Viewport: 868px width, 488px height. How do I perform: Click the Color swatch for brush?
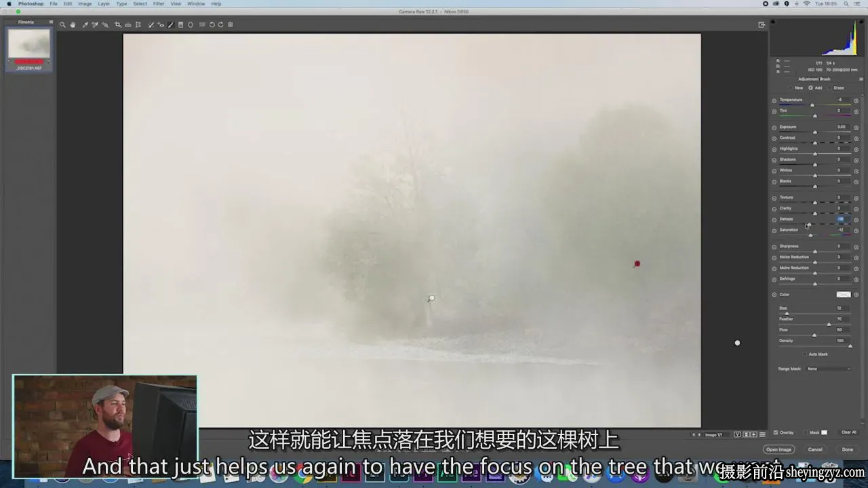[x=844, y=294]
